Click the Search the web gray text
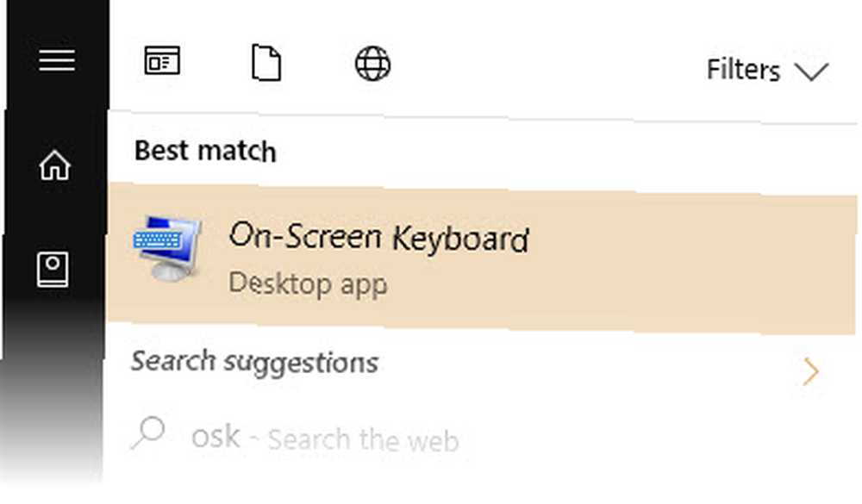862x504 pixels. coord(363,440)
